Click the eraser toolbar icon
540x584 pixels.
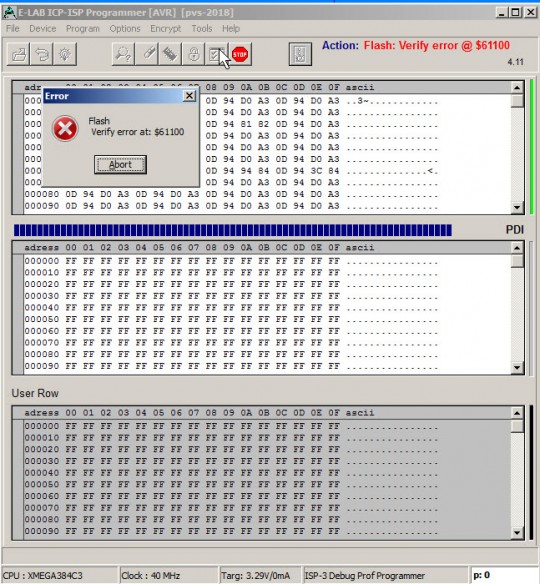click(x=147, y=54)
